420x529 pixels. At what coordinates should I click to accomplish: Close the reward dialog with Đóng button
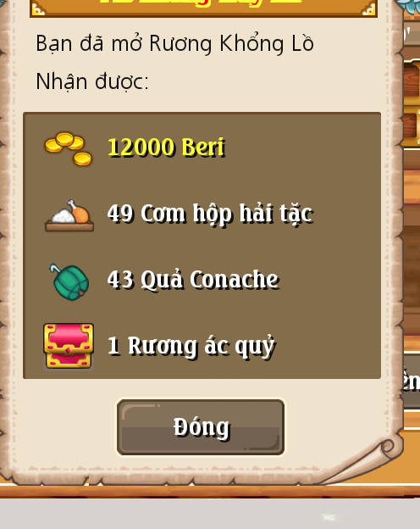coord(201,427)
